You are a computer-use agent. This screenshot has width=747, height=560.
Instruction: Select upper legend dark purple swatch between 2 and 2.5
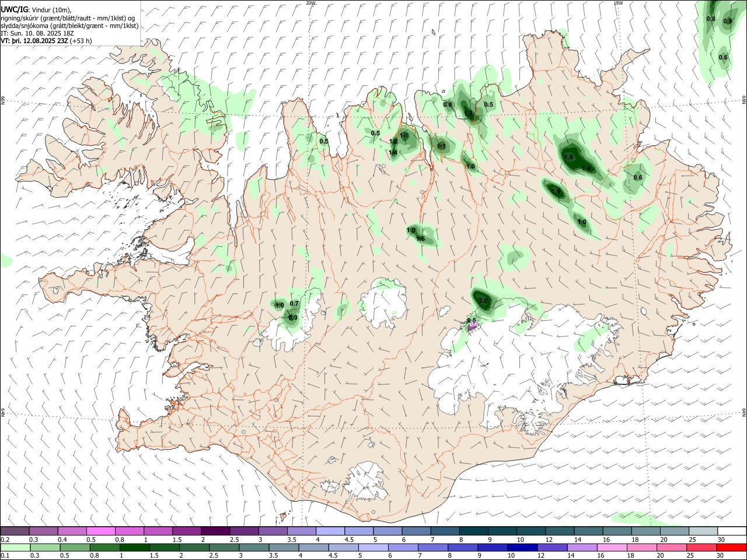click(215, 531)
